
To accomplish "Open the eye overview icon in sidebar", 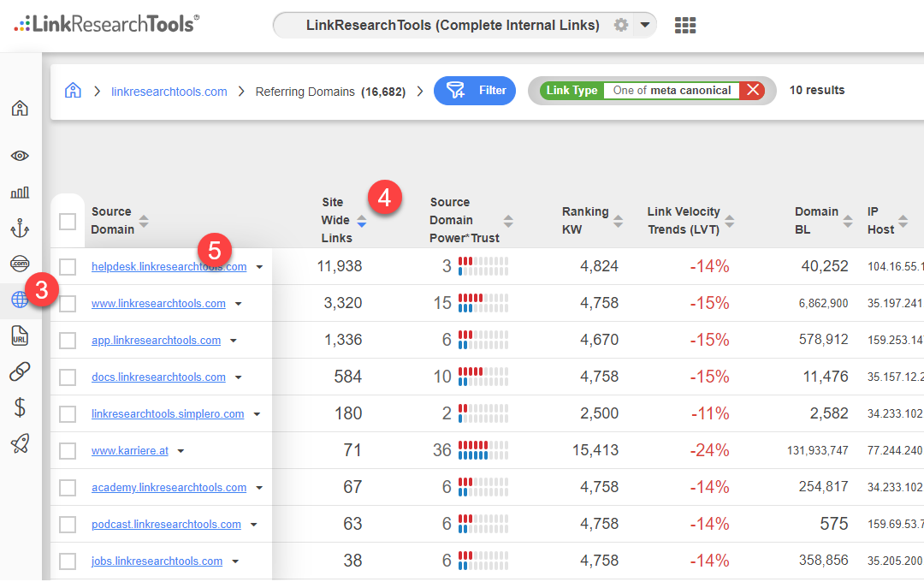I will pos(20,156).
